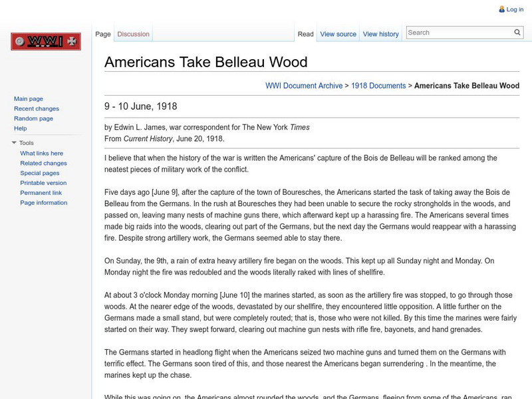Open the Discussion tab
This screenshot has width=532, height=399.
pos(133,33)
